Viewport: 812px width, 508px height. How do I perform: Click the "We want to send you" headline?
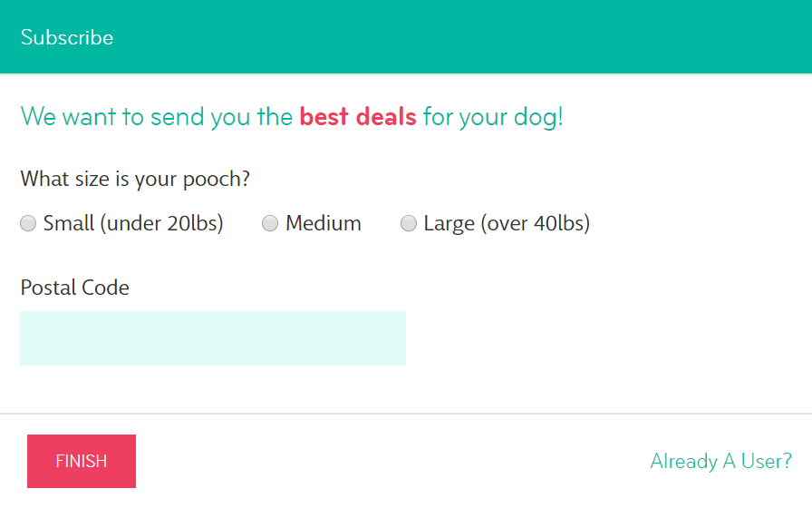(x=157, y=116)
